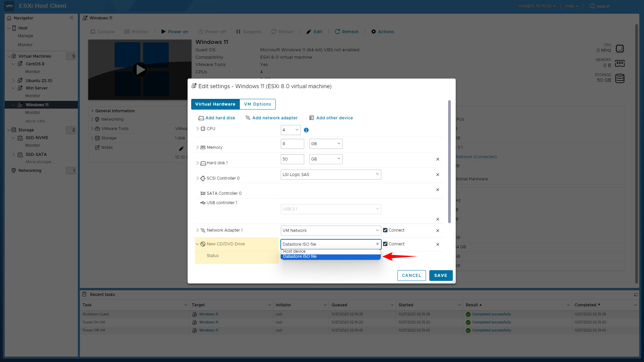
Task: Click the Notes edit pencil icon
Action: [181, 148]
